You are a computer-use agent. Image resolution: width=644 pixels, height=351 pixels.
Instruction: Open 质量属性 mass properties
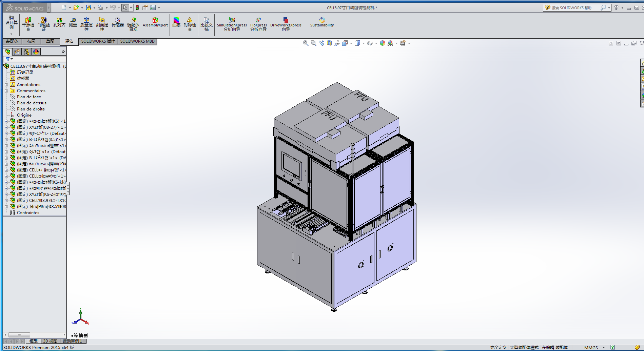pyautogui.click(x=86, y=24)
